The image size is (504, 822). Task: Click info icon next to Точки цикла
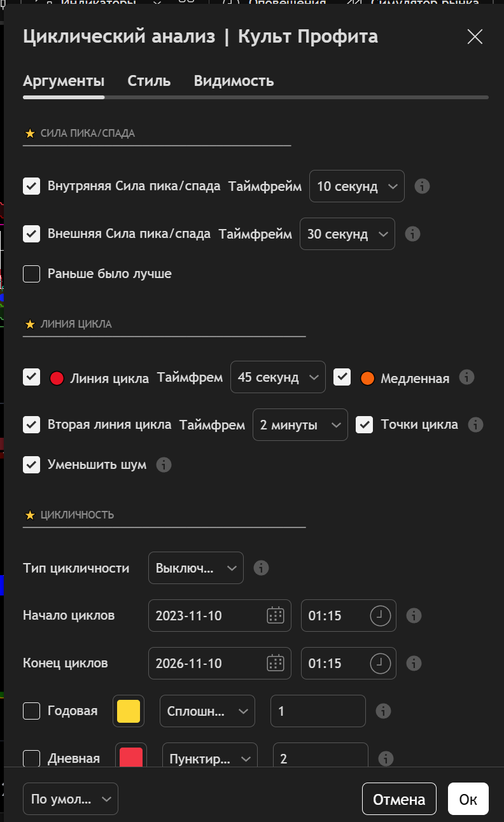[475, 424]
